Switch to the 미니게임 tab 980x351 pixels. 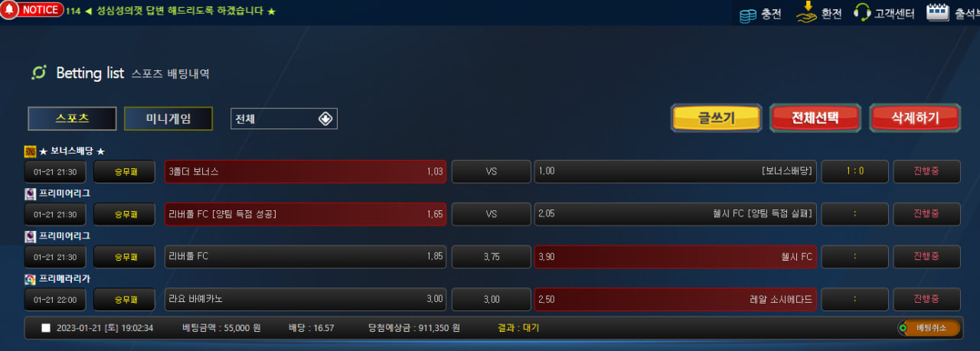pos(168,119)
